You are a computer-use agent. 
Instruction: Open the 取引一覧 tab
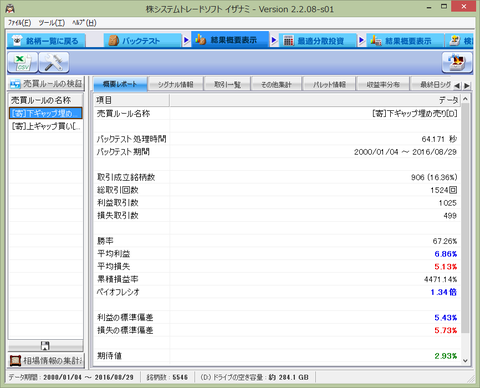coord(227,85)
